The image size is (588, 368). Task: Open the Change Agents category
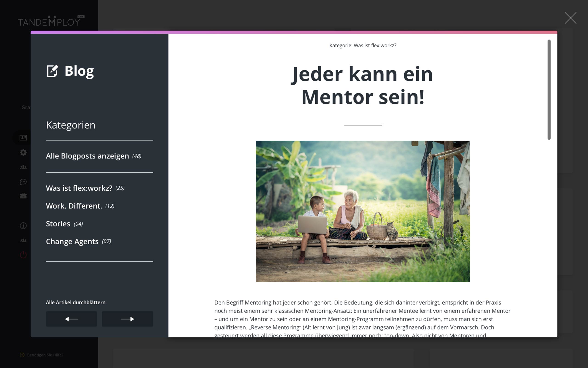(79, 241)
